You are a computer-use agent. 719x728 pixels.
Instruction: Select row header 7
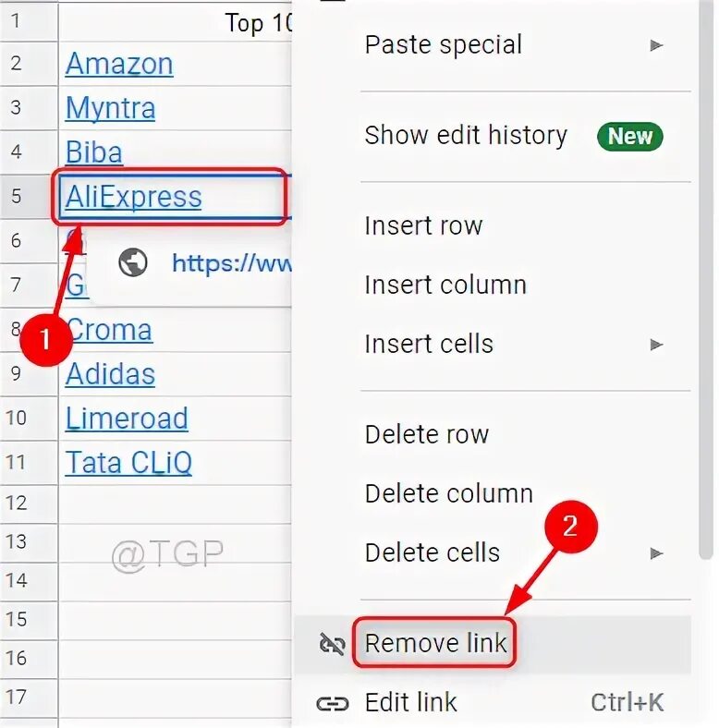[29, 285]
